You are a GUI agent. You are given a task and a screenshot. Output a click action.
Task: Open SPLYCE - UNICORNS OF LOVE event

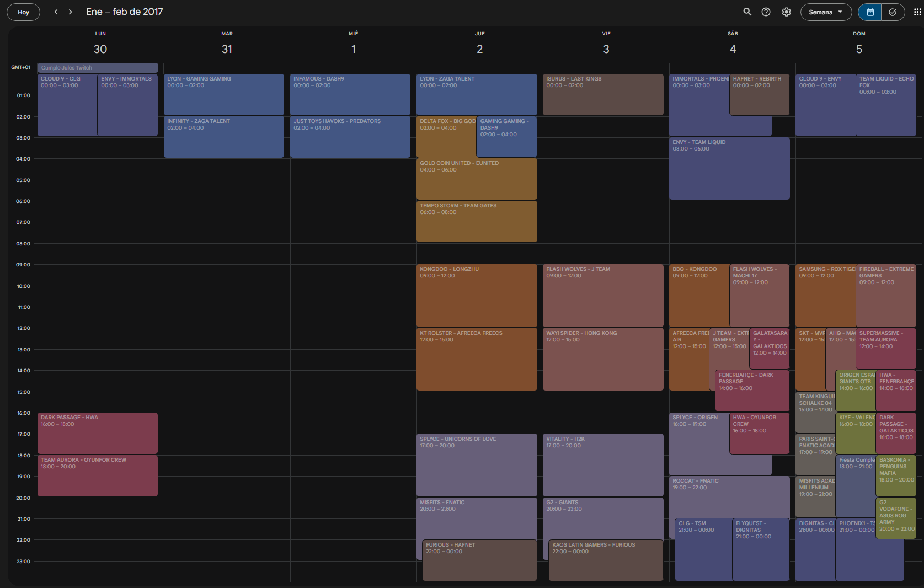coord(477,465)
